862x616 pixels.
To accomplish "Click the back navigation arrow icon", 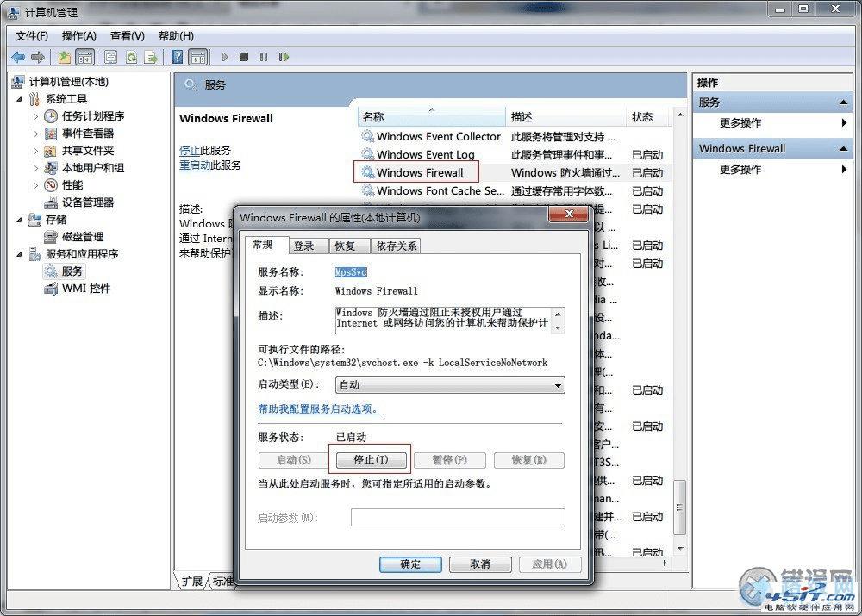I will pos(19,57).
